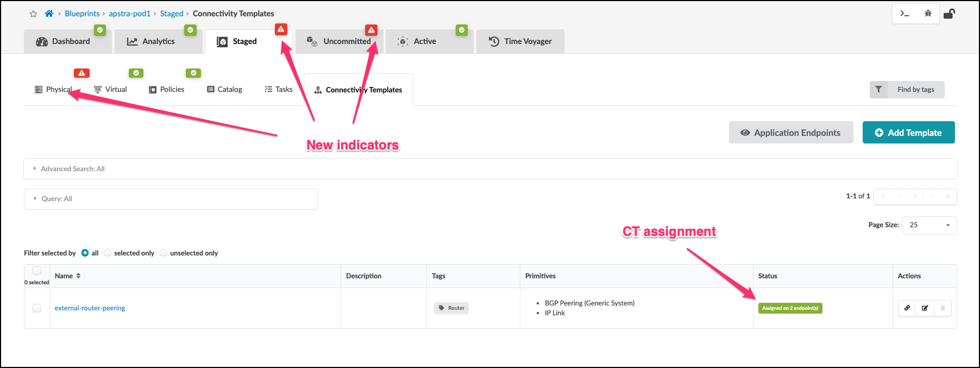Viewport: 980px width, 368px height.
Task: Open the external-router-peering template link
Action: [x=90, y=308]
